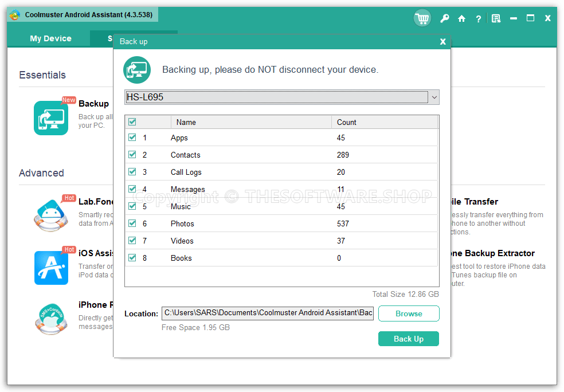Uncheck the Call Logs checkbox
The width and height of the screenshot is (564, 392).
[x=132, y=172]
